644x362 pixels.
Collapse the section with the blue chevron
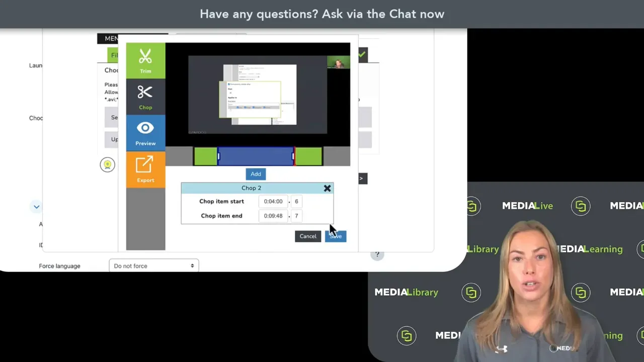click(36, 207)
